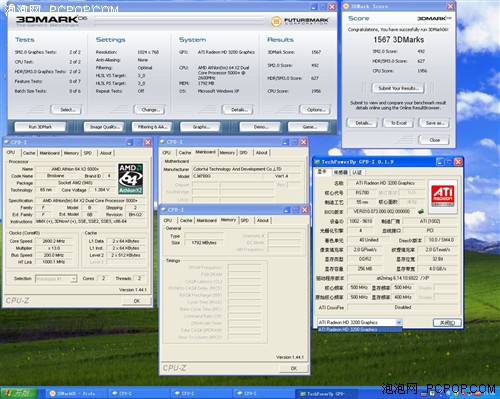This screenshot has width=500, height=399.
Task: Open the Windows Start menu
Action: pyautogui.click(x=18, y=393)
